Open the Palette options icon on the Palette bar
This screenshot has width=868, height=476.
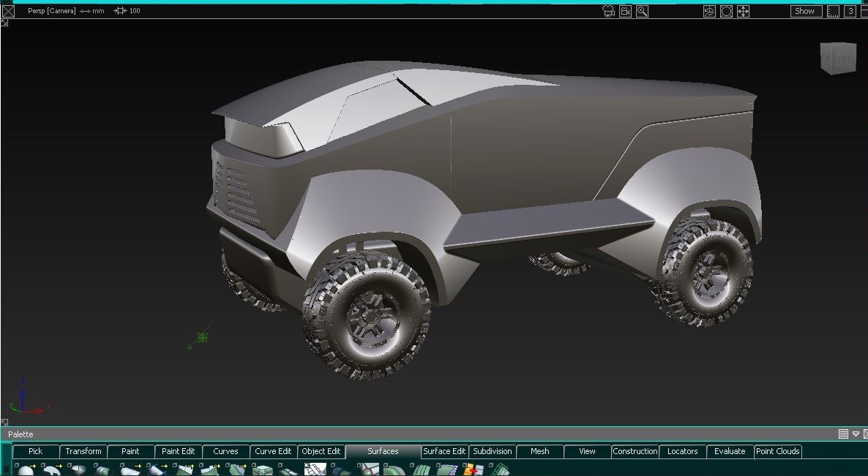coord(843,433)
